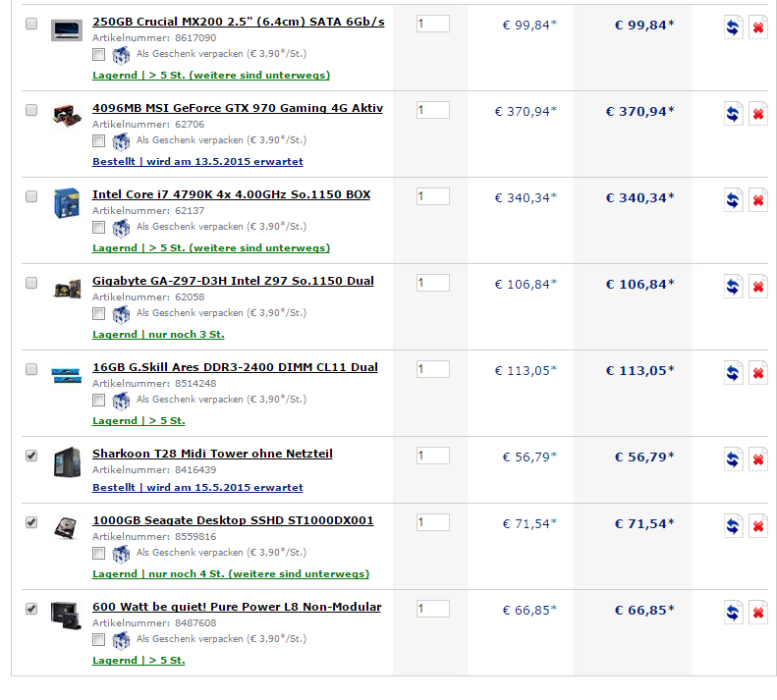Viewport: 777px width, 700px height.
Task: Open Gigabyte GA-Z97-D3H product page
Action: pyautogui.click(x=233, y=281)
